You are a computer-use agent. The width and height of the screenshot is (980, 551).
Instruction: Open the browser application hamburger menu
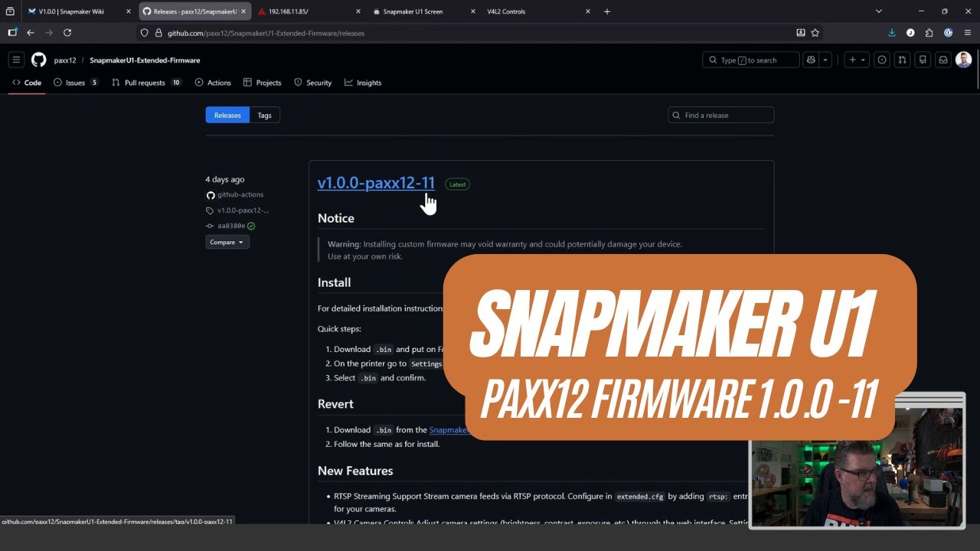pos(967,33)
